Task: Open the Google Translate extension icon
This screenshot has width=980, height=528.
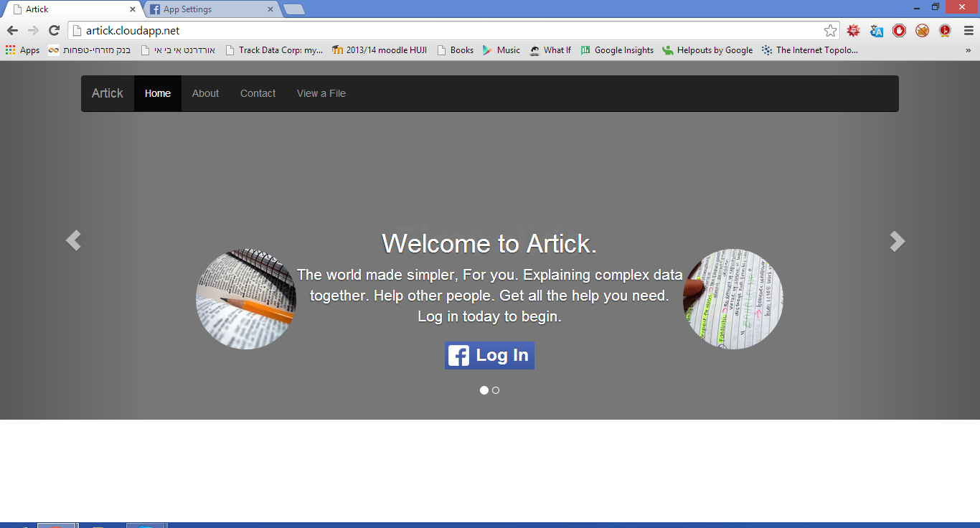Action: tap(876, 31)
